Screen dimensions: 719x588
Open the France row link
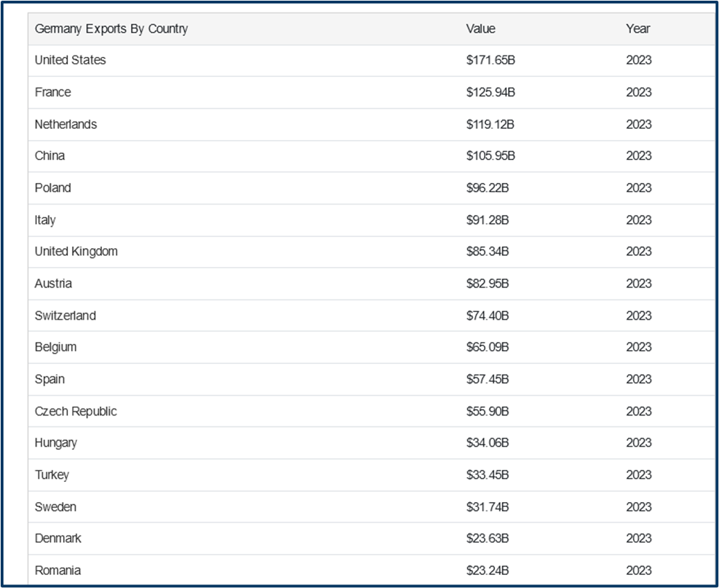point(53,92)
